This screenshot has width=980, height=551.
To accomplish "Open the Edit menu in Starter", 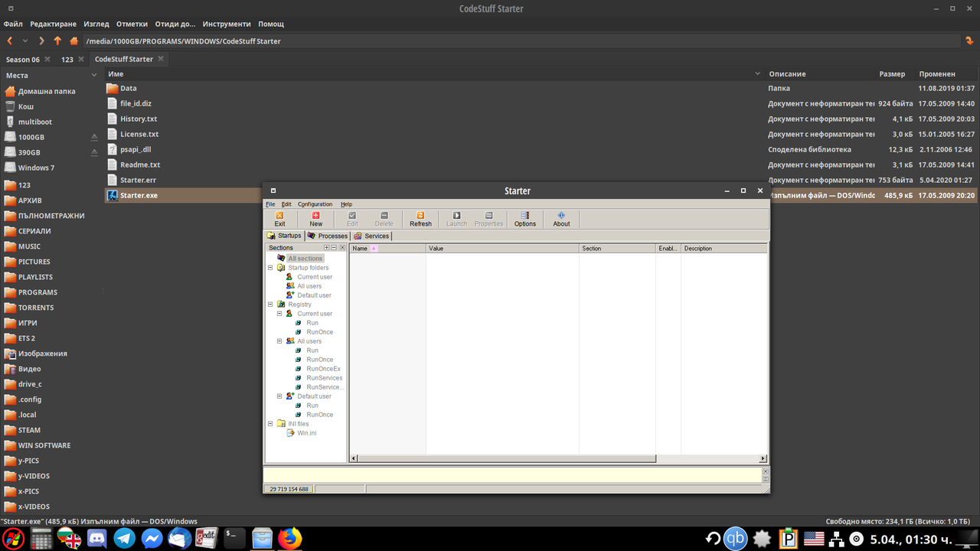I will point(286,204).
